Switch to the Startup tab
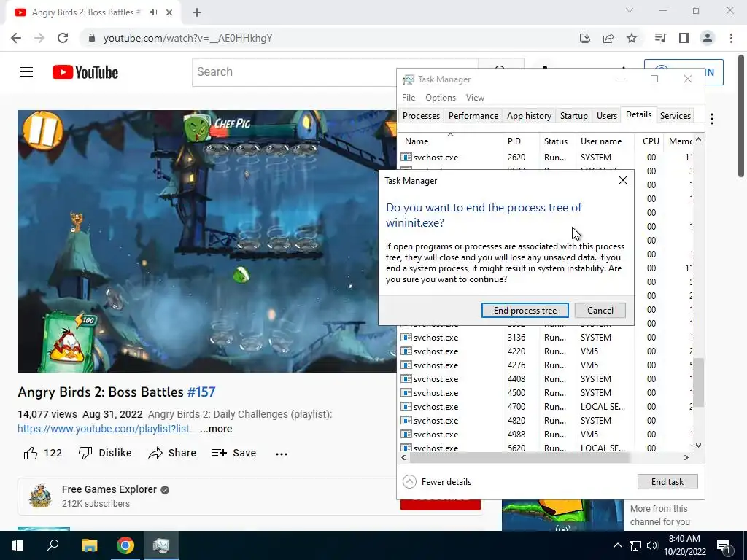Image resolution: width=747 pixels, height=560 pixels. click(573, 116)
